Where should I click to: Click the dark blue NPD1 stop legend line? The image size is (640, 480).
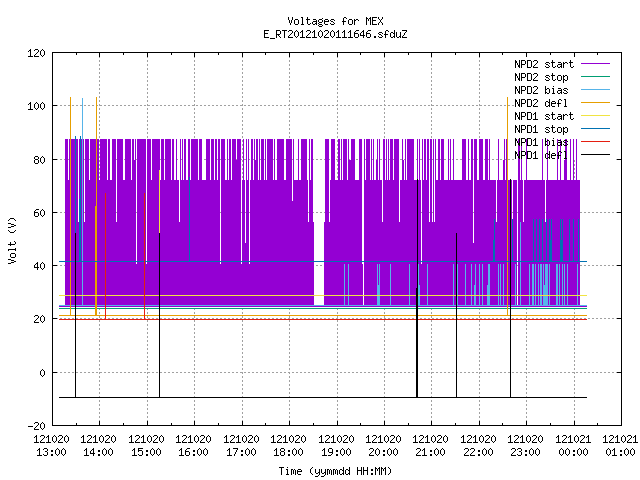(x=595, y=129)
